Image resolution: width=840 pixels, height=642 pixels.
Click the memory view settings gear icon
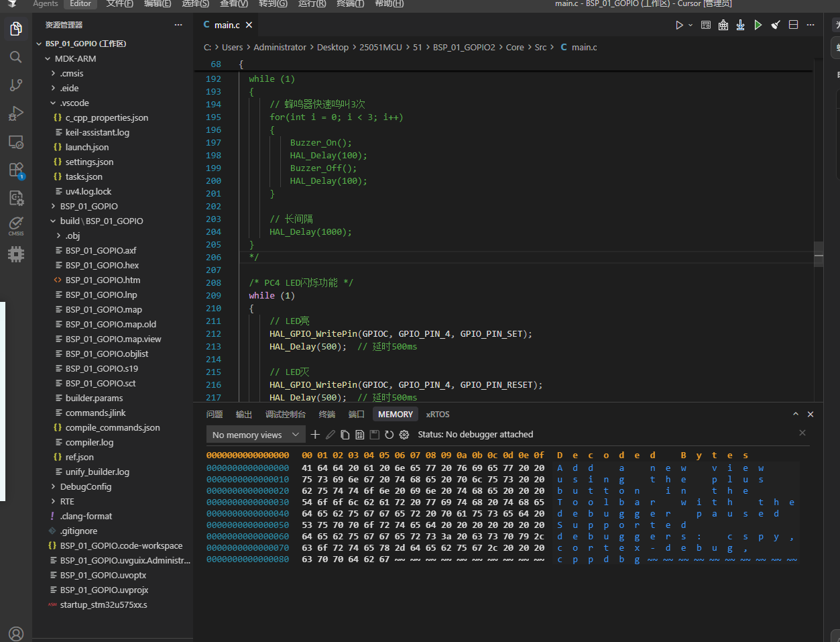click(404, 435)
